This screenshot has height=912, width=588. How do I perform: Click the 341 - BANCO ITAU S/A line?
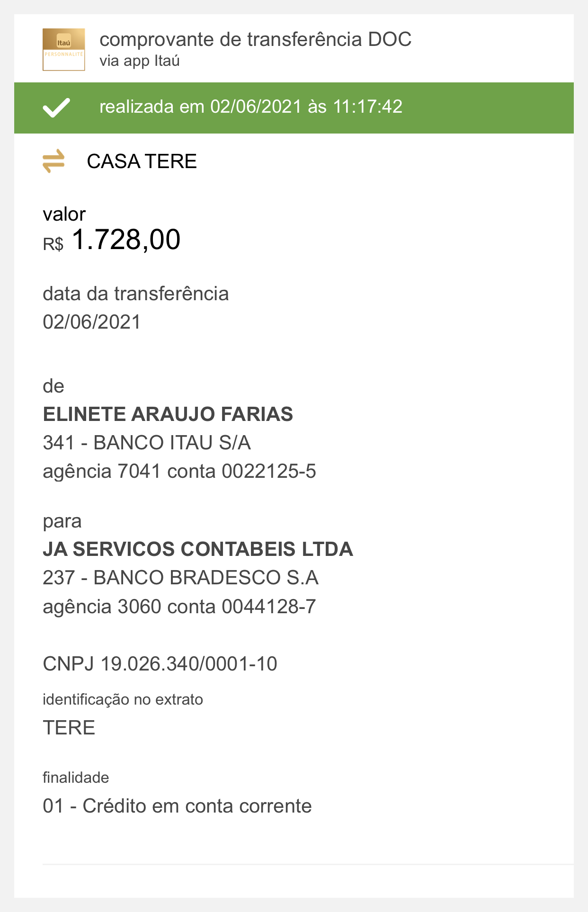[x=147, y=443]
